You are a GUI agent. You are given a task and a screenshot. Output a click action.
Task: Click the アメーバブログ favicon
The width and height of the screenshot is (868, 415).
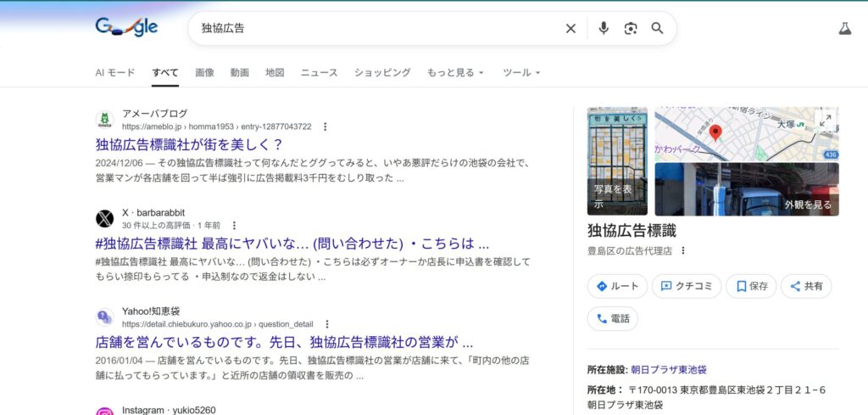(104, 120)
